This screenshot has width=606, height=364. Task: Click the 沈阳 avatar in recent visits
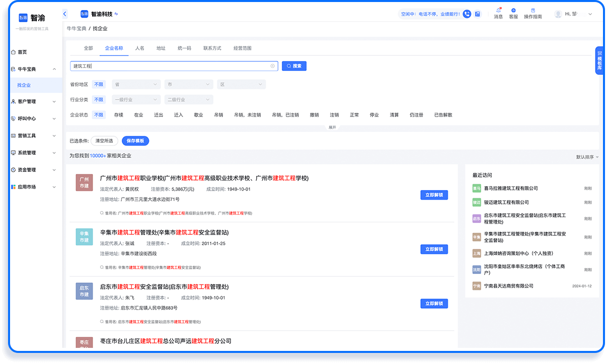coord(477,269)
